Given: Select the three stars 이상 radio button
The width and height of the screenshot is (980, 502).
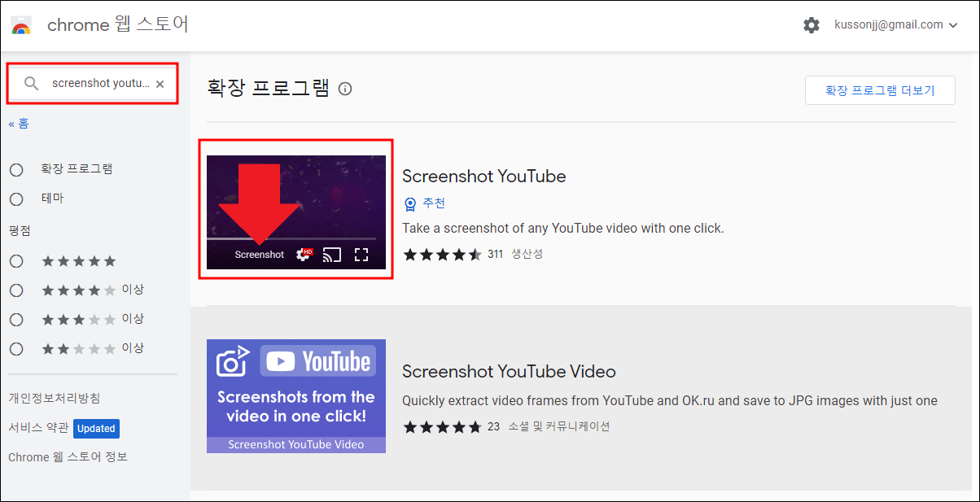Looking at the screenshot, I should pos(16,320).
